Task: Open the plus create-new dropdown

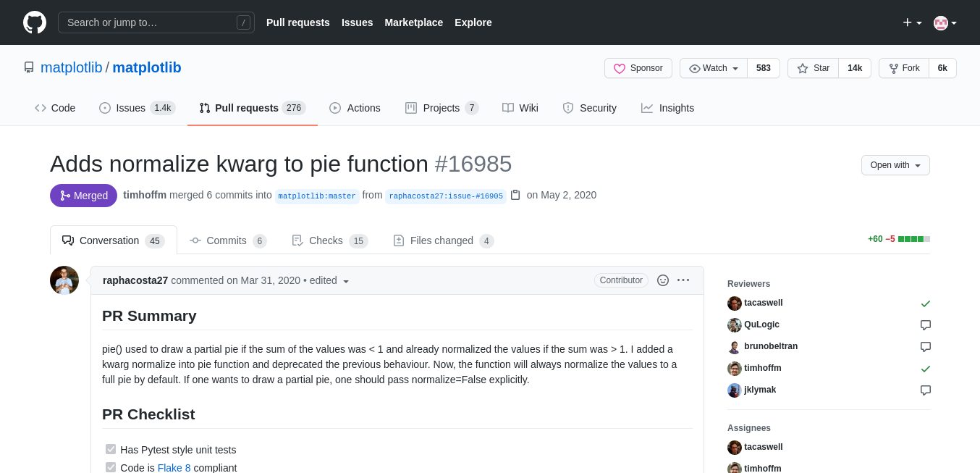Action: coord(912,22)
